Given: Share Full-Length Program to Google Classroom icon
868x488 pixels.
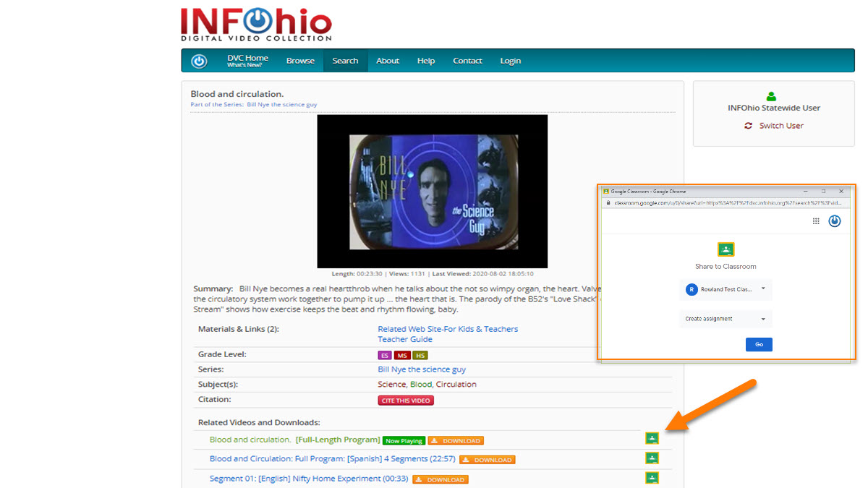Looking at the screenshot, I should tap(652, 438).
